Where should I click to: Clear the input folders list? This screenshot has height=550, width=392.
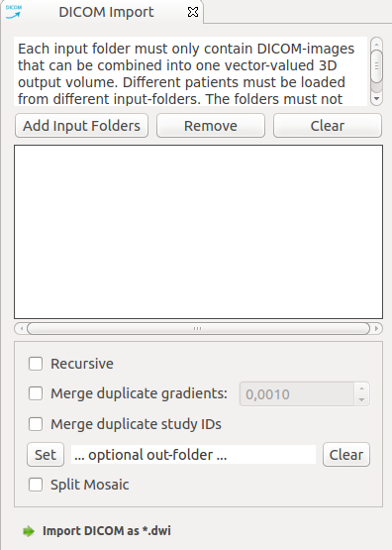point(328,126)
